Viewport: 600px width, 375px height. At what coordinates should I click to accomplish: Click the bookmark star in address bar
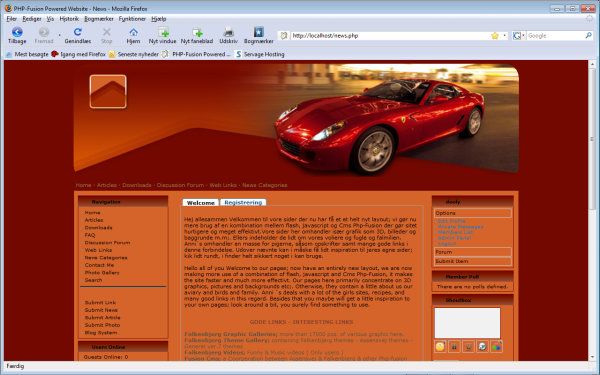(x=495, y=36)
